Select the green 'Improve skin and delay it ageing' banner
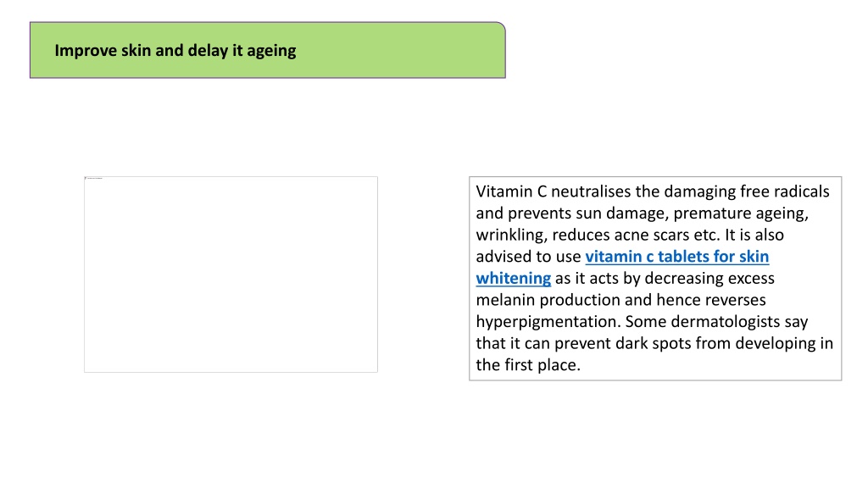 267,50
